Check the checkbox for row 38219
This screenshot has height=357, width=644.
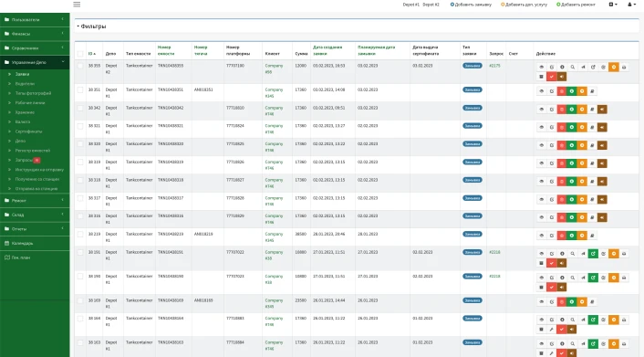(80, 234)
